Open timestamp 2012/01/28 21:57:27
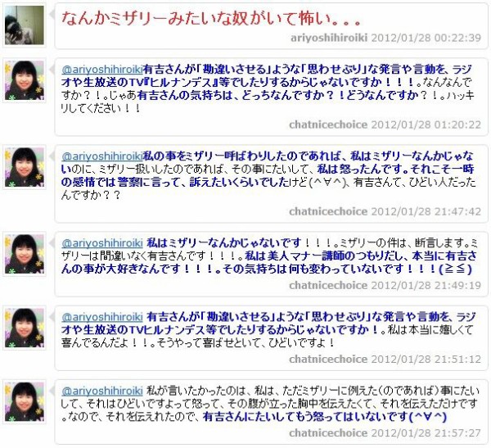 (x=426, y=433)
